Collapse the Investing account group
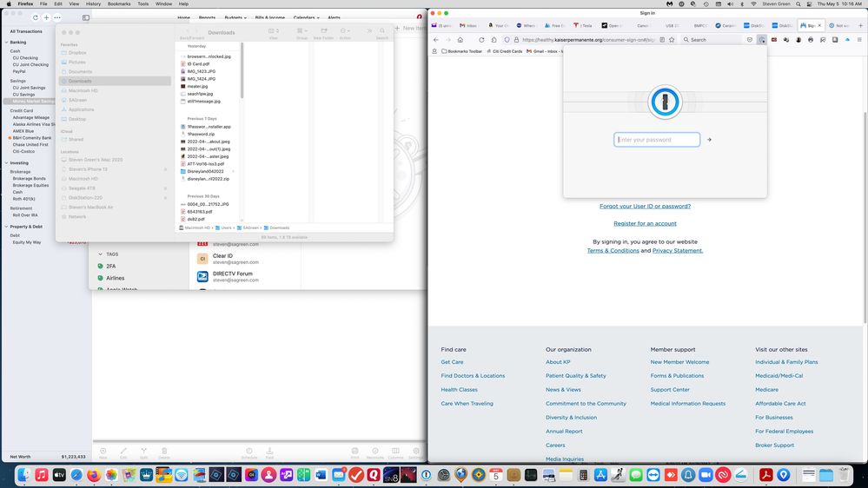868x488 pixels. (6, 162)
